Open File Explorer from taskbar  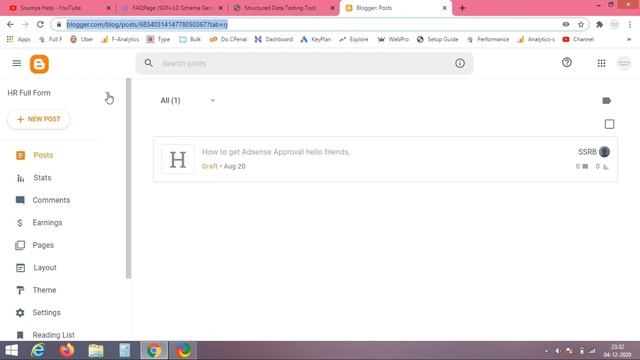pyautogui.click(x=96, y=351)
